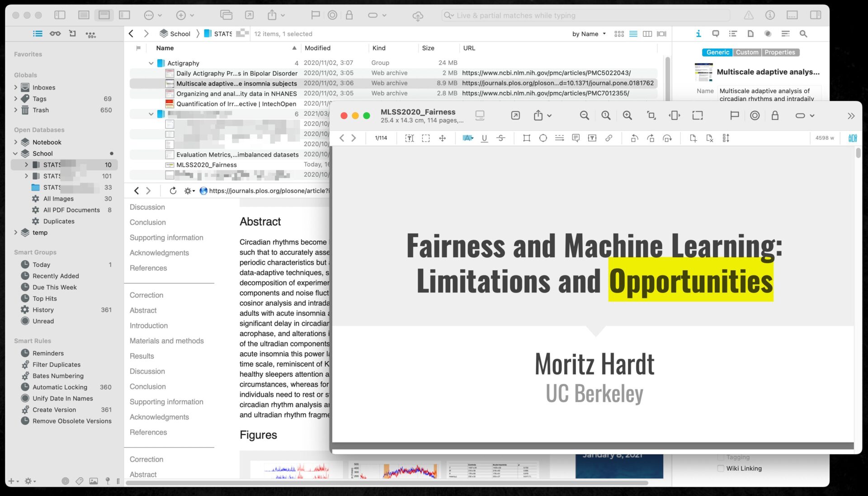This screenshot has height=496, width=868.
Task: Open the Recently Added smart group
Action: (x=56, y=276)
